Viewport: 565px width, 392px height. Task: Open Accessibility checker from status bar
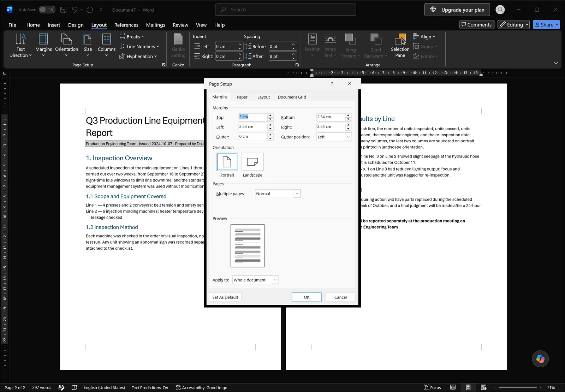point(201,387)
